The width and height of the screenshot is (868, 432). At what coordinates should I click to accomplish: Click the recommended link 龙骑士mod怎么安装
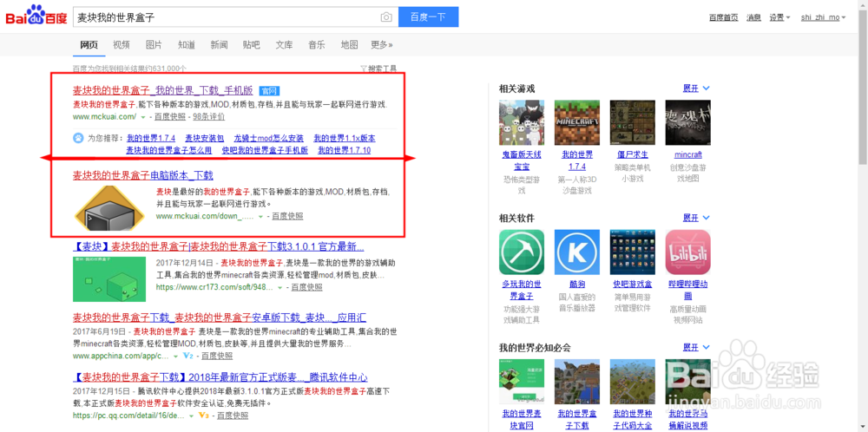tap(269, 138)
